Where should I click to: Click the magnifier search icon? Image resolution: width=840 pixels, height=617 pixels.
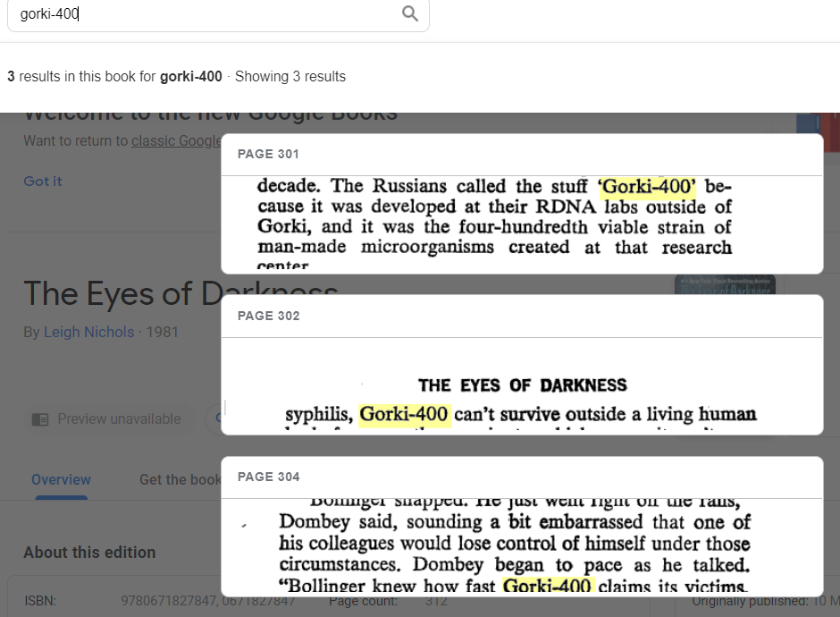pos(410,13)
